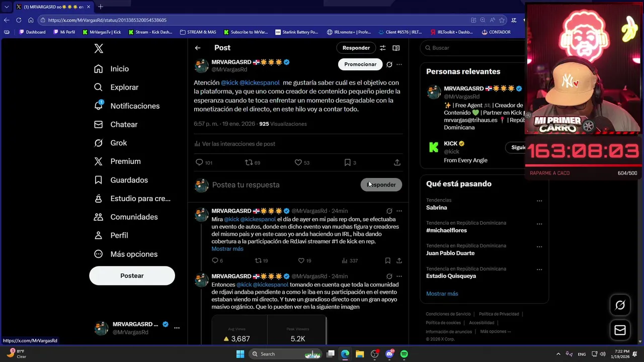Open options for the Sabrina trend
Viewport: 644px width, 362px height.
point(539,201)
